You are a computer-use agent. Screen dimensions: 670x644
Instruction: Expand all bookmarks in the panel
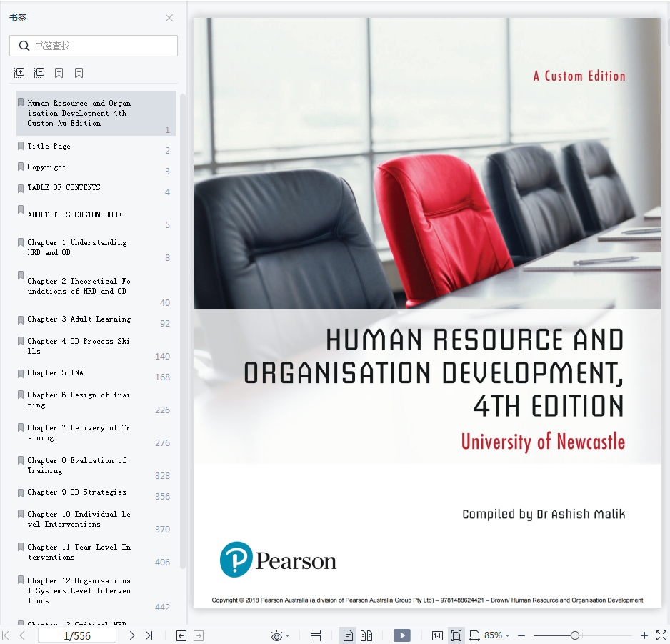pyautogui.click(x=19, y=73)
